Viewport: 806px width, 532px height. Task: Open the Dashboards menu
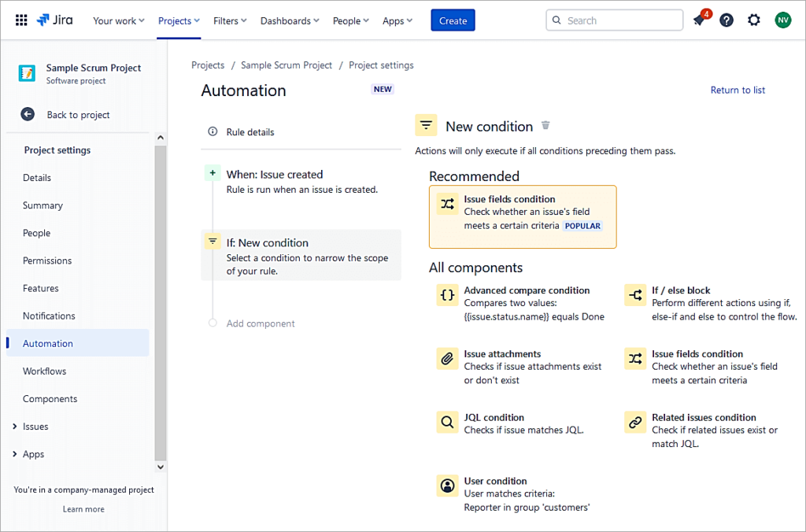(x=289, y=21)
